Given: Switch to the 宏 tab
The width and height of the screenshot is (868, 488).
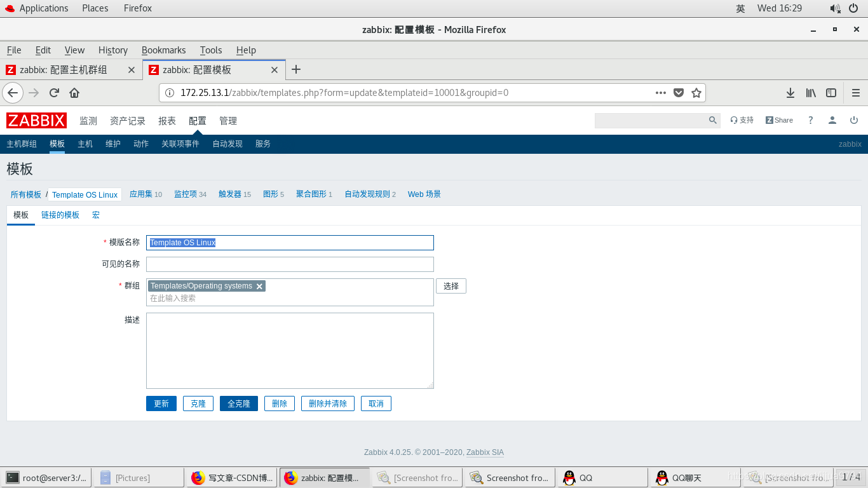Looking at the screenshot, I should pos(96,215).
